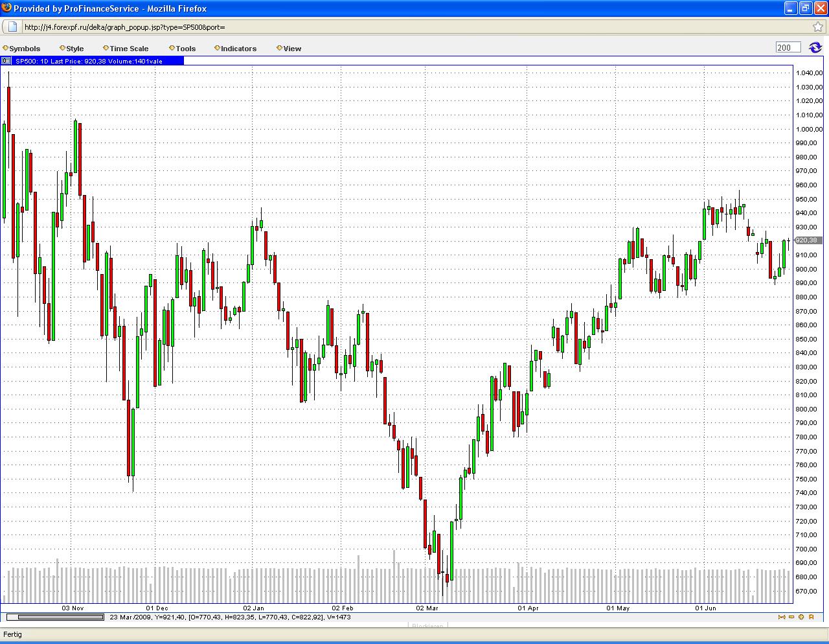Zoom out with the minus icon

(x=791, y=617)
